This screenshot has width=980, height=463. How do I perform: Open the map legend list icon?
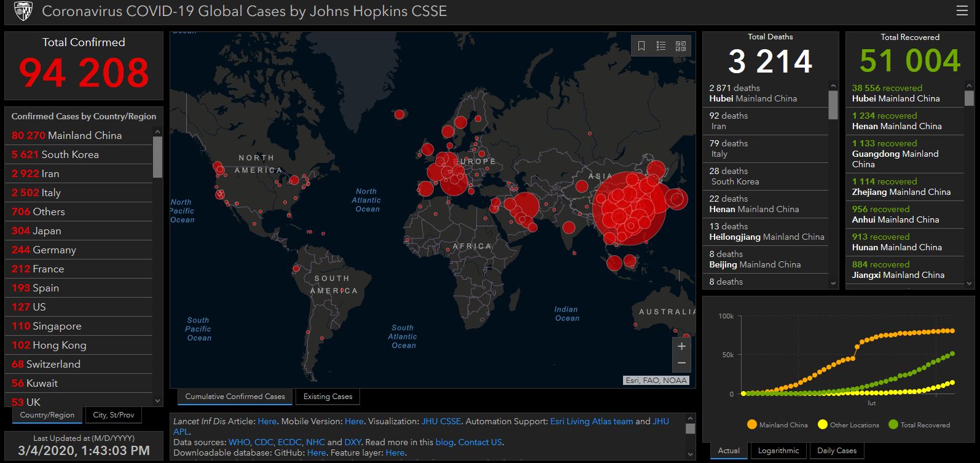[661, 46]
